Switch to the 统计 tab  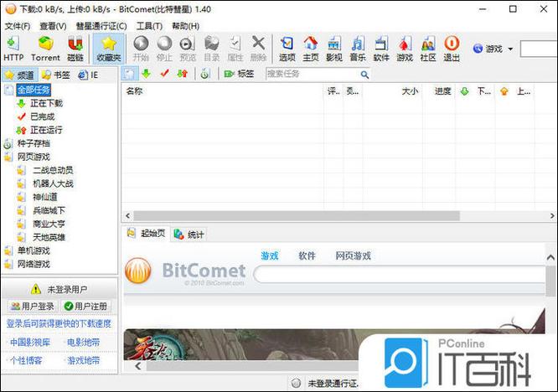(189, 235)
